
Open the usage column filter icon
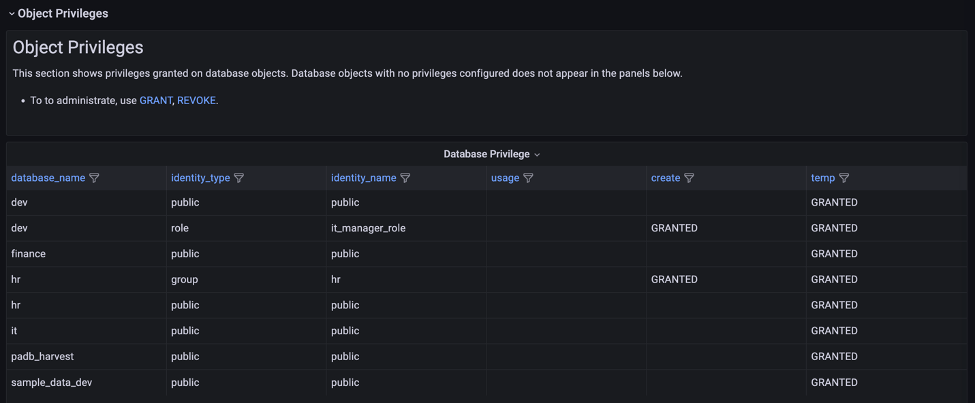point(528,178)
